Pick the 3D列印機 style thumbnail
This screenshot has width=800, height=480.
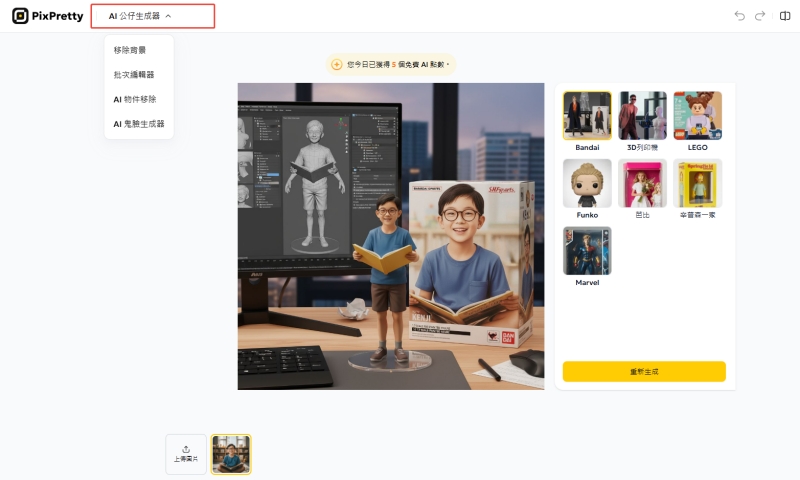(x=642, y=116)
